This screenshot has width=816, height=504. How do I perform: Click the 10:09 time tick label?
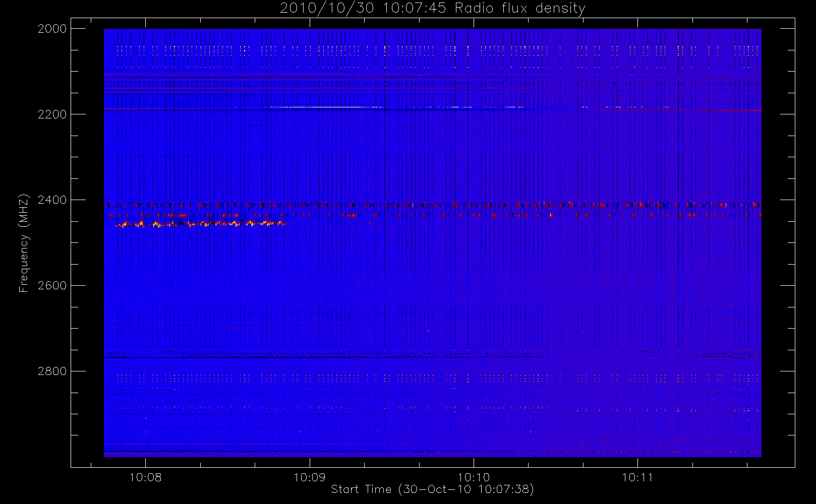pyautogui.click(x=310, y=477)
